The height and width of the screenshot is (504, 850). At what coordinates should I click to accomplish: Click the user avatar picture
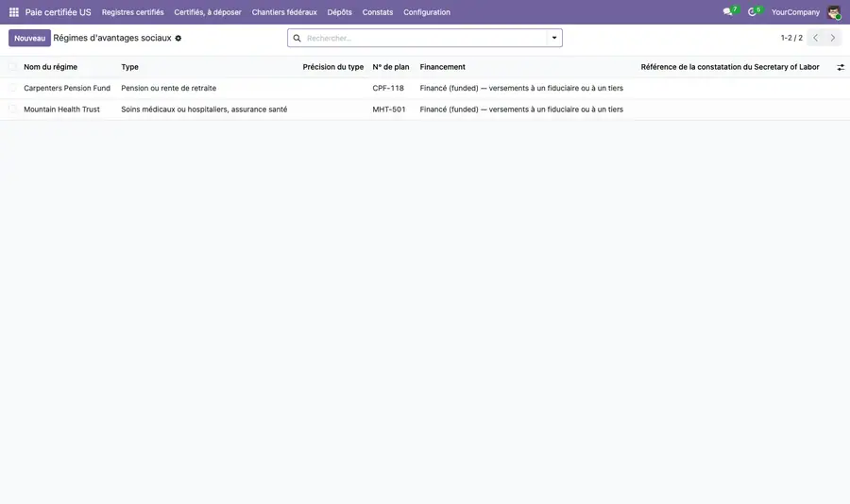coord(834,12)
